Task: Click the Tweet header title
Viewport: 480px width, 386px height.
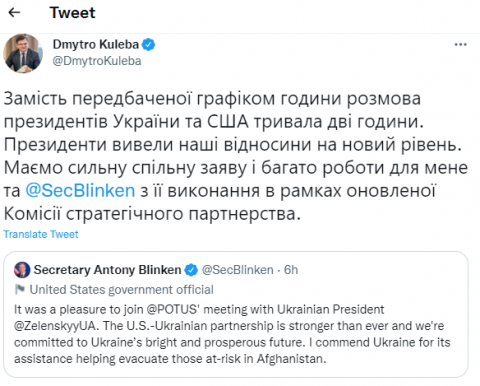Action: (72, 13)
